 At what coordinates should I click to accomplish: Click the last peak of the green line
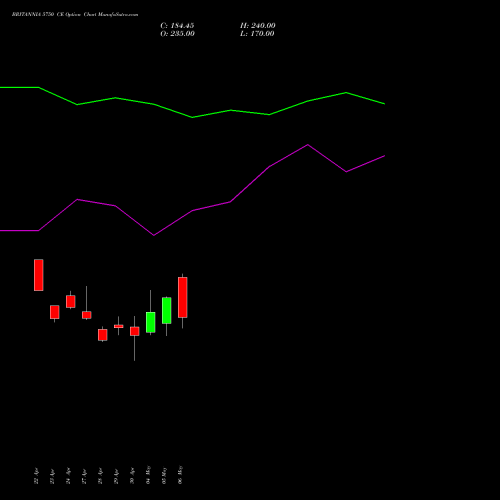[x=346, y=93]
